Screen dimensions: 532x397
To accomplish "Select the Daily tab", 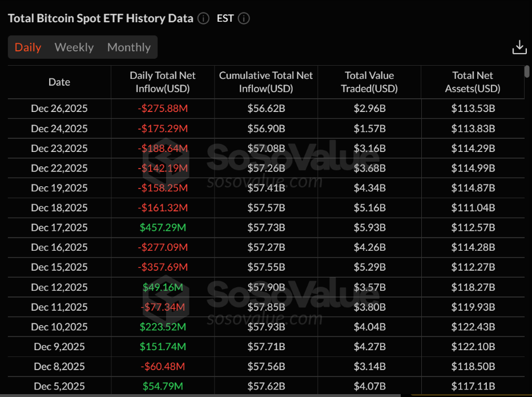I will click(28, 47).
